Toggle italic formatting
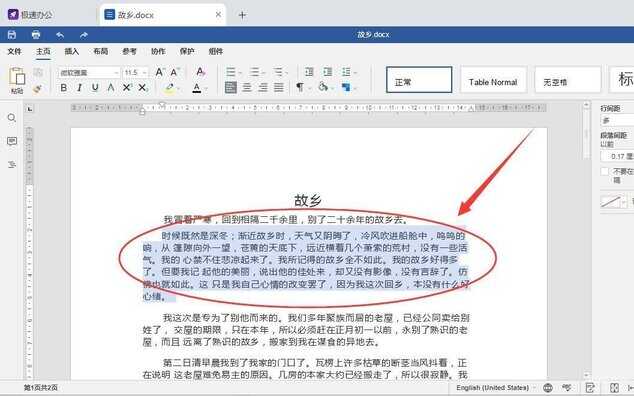Viewport: 634px width, 396px height. 79,87
